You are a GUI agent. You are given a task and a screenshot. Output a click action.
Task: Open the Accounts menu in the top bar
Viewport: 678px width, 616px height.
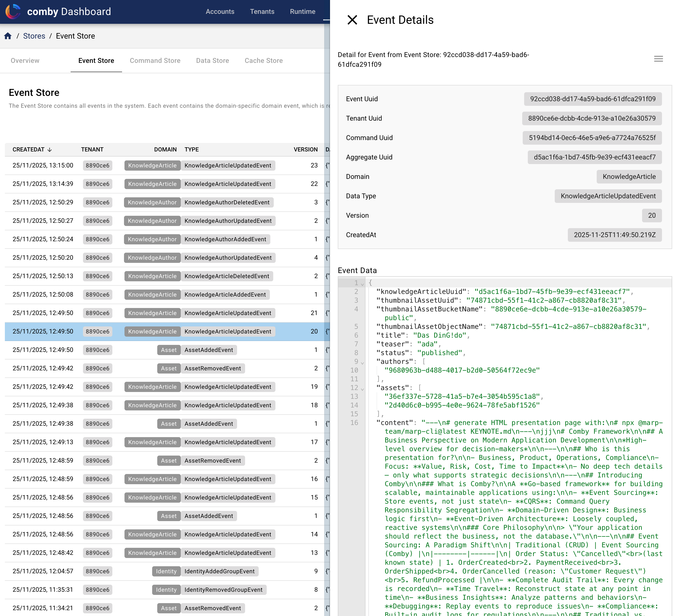(x=220, y=11)
